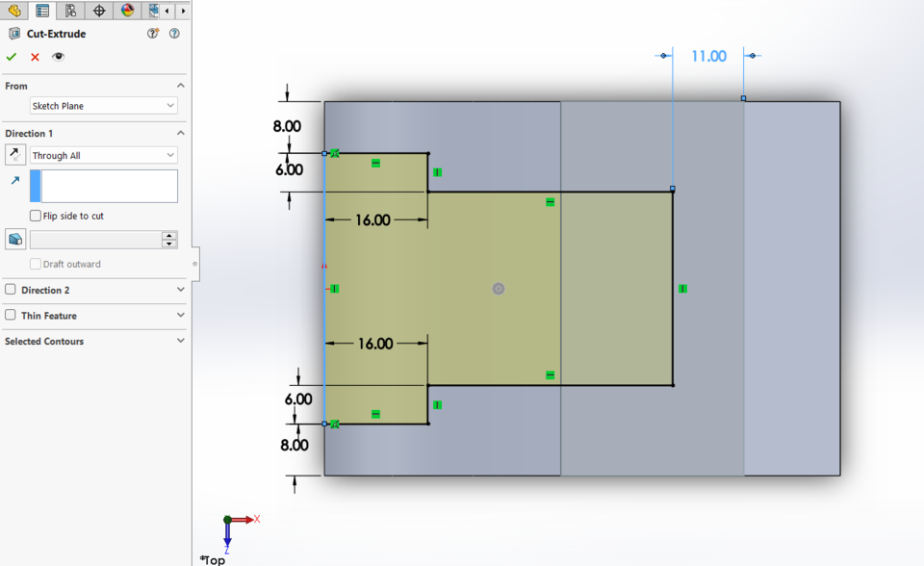This screenshot has height=566, width=924.
Task: Accept the Cut-Extrude with the green checkmark
Action: [12, 57]
